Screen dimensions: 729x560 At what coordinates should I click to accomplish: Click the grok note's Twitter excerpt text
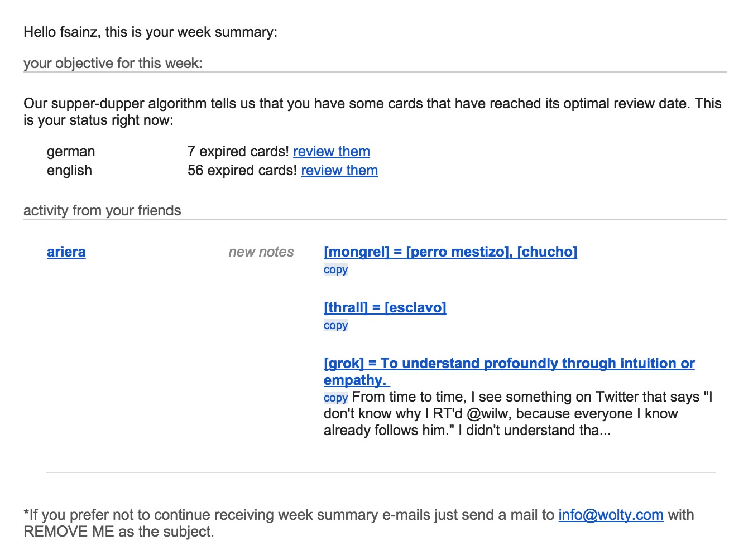518,414
